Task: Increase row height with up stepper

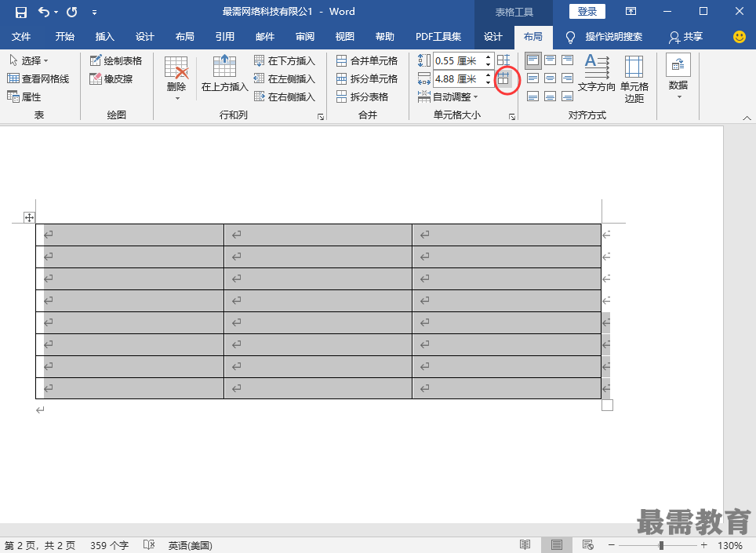Action: tap(488, 57)
